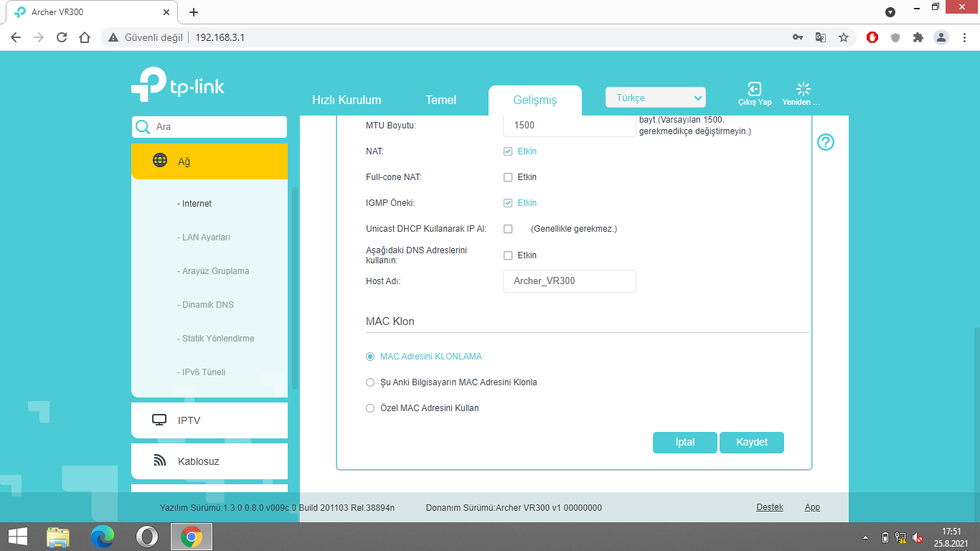The height and width of the screenshot is (551, 980).
Task: Click the Çıkış Yap logout icon
Action: 755,89
